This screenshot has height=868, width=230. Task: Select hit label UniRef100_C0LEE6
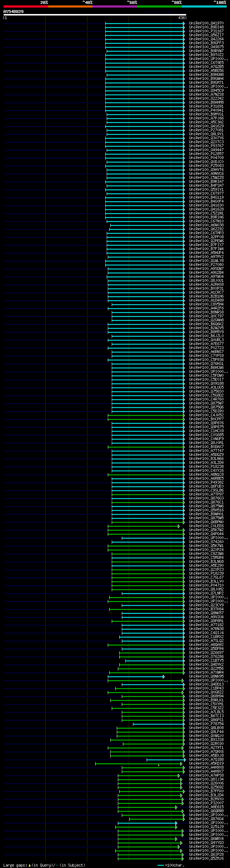click(x=206, y=526)
